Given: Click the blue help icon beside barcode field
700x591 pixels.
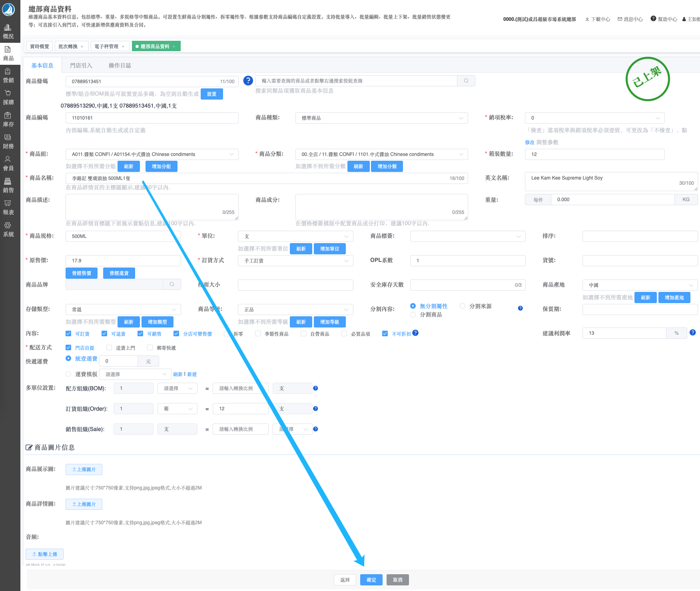Looking at the screenshot, I should (x=248, y=81).
